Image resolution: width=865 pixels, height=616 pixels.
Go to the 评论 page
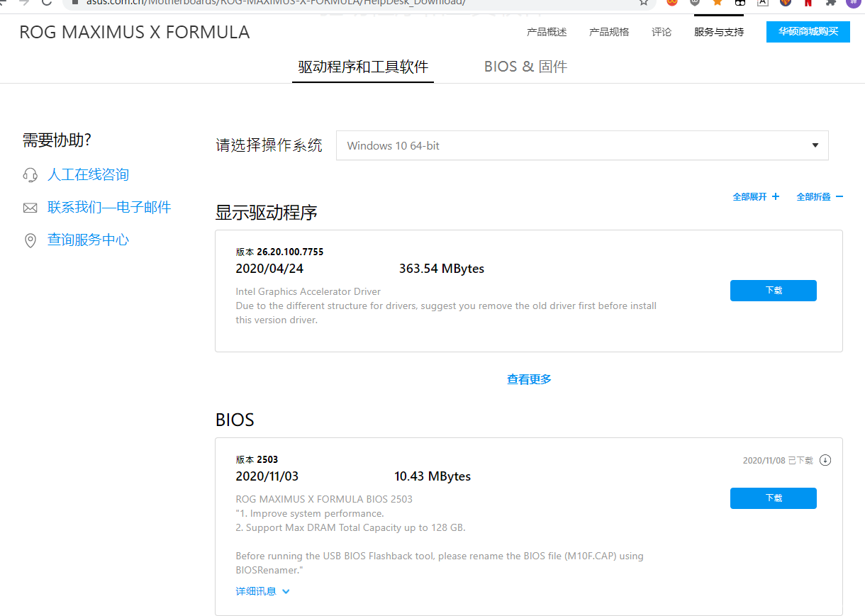pyautogui.click(x=662, y=32)
